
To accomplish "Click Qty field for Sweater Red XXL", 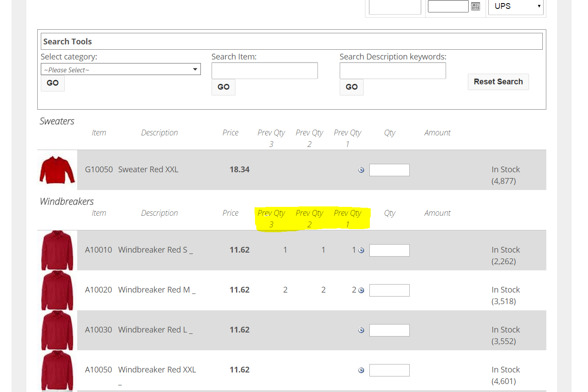I will [389, 170].
